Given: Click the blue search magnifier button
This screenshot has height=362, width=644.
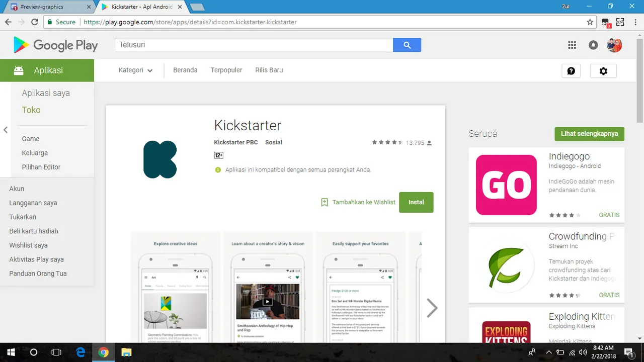Looking at the screenshot, I should 407,45.
